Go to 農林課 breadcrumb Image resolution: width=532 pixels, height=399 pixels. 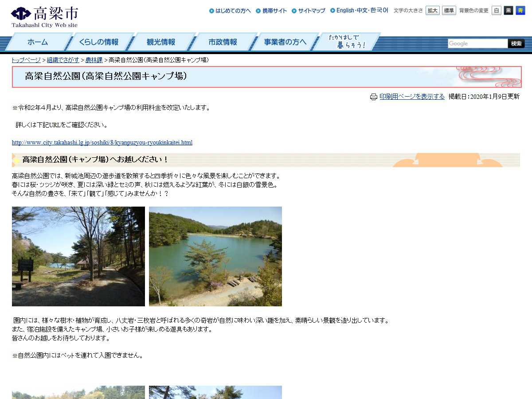click(94, 60)
